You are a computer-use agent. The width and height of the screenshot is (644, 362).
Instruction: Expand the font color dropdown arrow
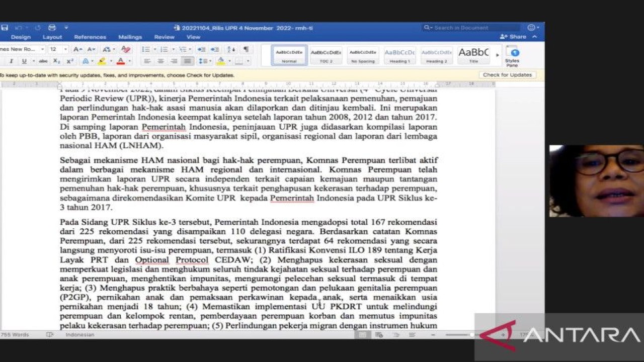(x=129, y=61)
